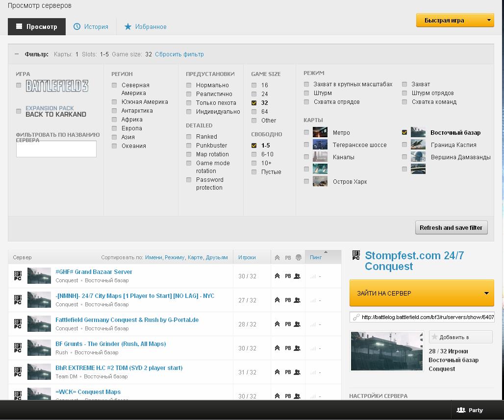Sort by the Ranked chevron column header icon
This screenshot has width=504, height=420.
(277, 257)
